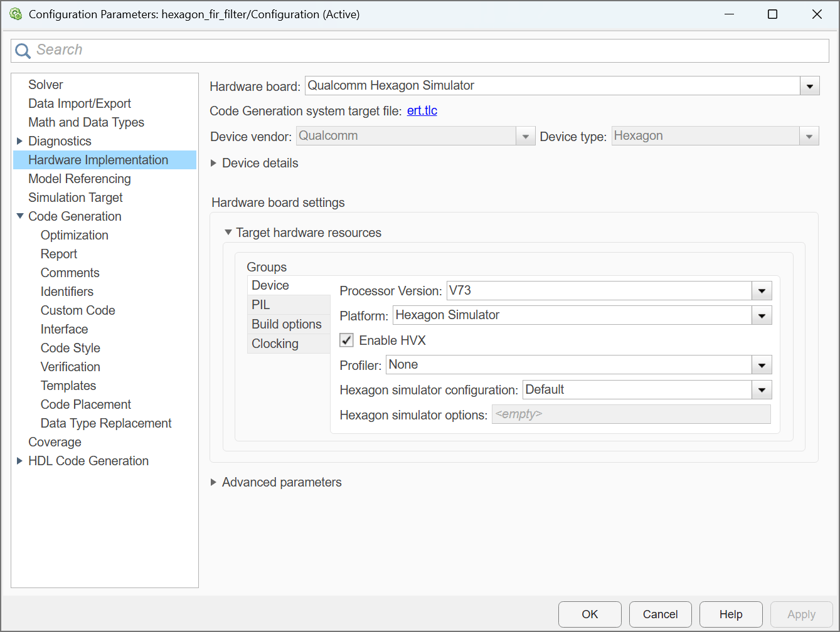Viewport: 840px width, 632px height.
Task: Click the Apply button
Action: [802, 614]
